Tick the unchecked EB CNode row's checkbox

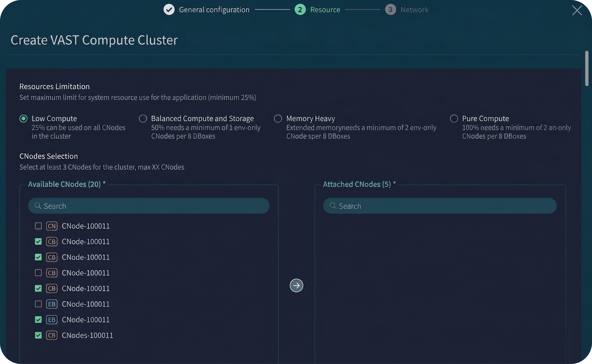[x=38, y=304]
